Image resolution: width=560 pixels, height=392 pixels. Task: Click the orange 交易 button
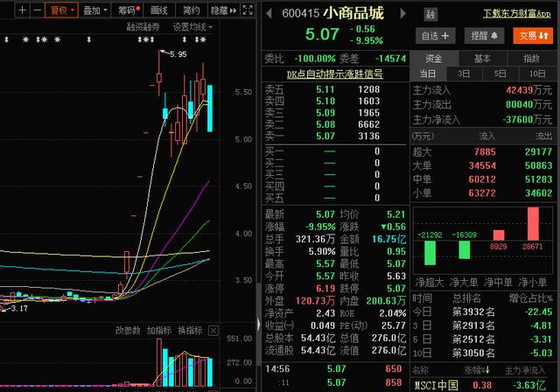(533, 36)
